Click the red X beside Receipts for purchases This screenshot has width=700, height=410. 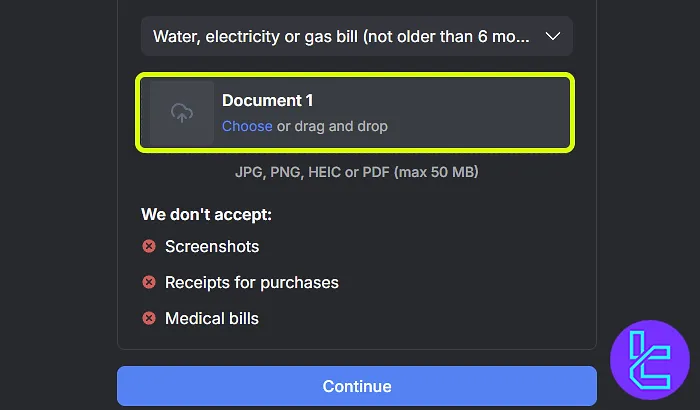coord(149,282)
